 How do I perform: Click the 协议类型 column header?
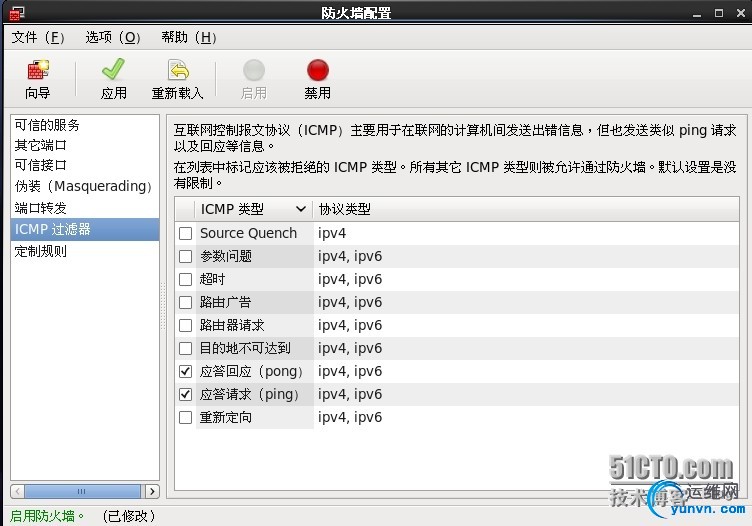(344, 209)
